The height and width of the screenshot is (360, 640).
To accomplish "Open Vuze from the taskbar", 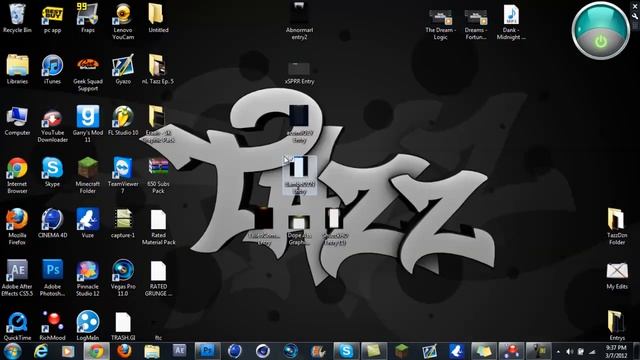I will (x=456, y=351).
